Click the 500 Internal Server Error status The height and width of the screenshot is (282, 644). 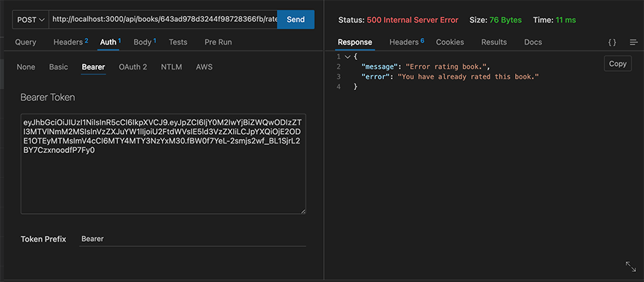[412, 20]
